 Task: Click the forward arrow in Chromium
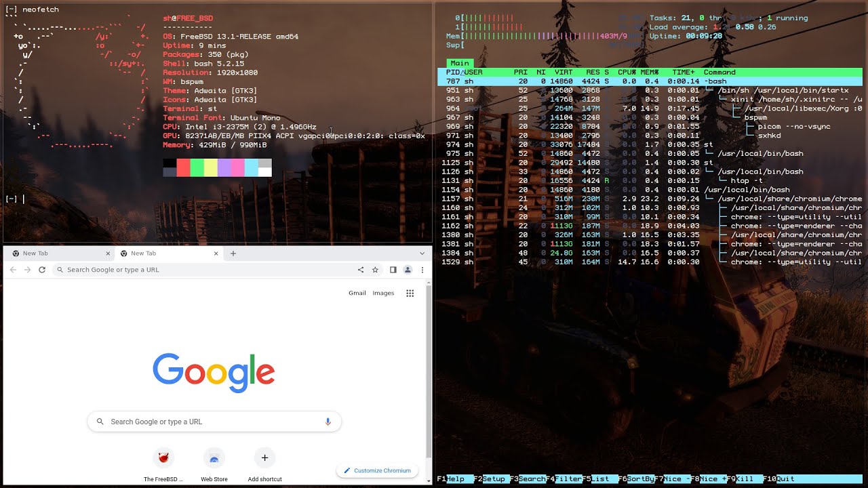(x=27, y=270)
